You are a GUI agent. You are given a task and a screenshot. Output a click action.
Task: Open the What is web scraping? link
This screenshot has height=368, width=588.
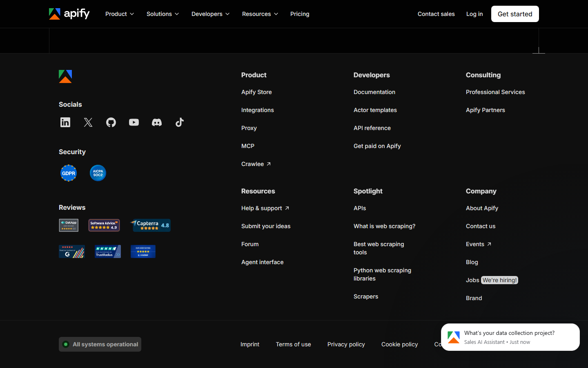[385, 226]
